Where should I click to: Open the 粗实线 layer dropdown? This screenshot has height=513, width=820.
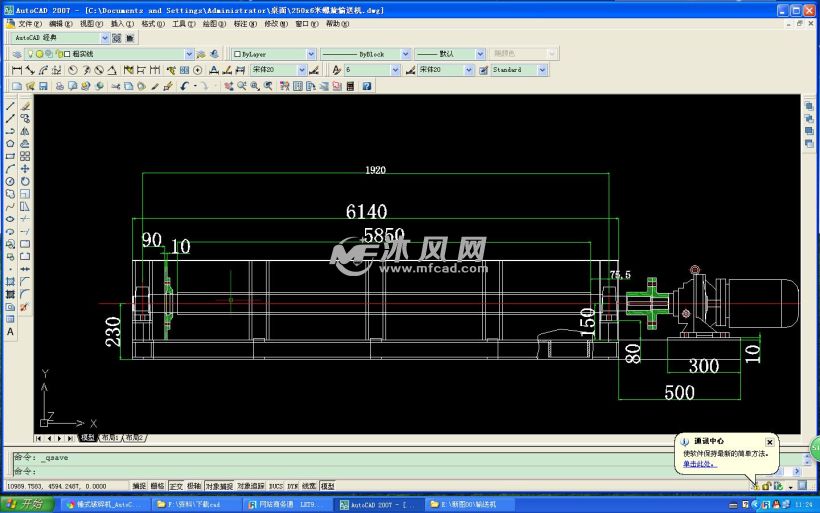(189, 54)
